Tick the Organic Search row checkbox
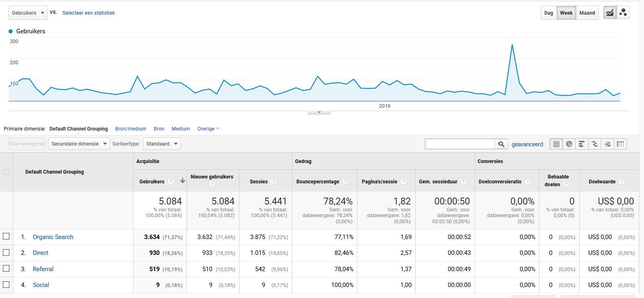The image size is (644, 298). pos(6,236)
